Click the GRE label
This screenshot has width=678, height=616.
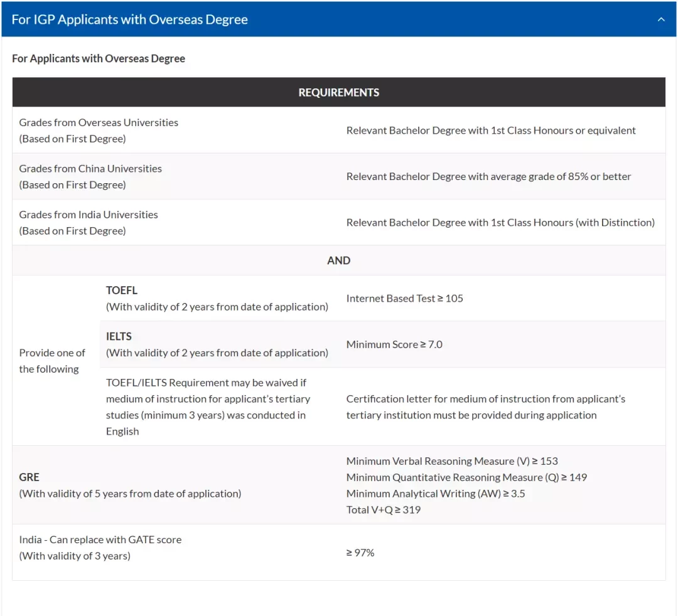(x=29, y=477)
